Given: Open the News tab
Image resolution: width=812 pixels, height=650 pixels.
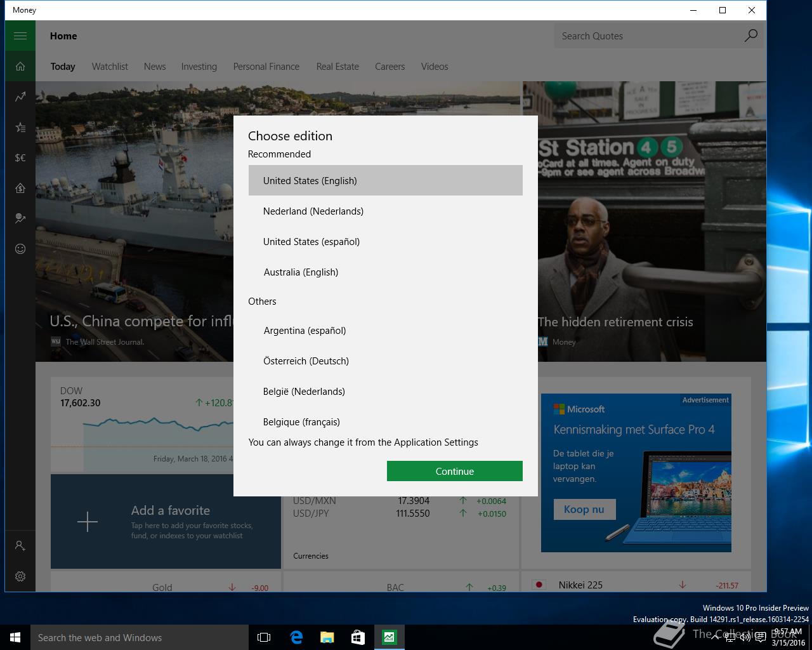Looking at the screenshot, I should tap(155, 66).
